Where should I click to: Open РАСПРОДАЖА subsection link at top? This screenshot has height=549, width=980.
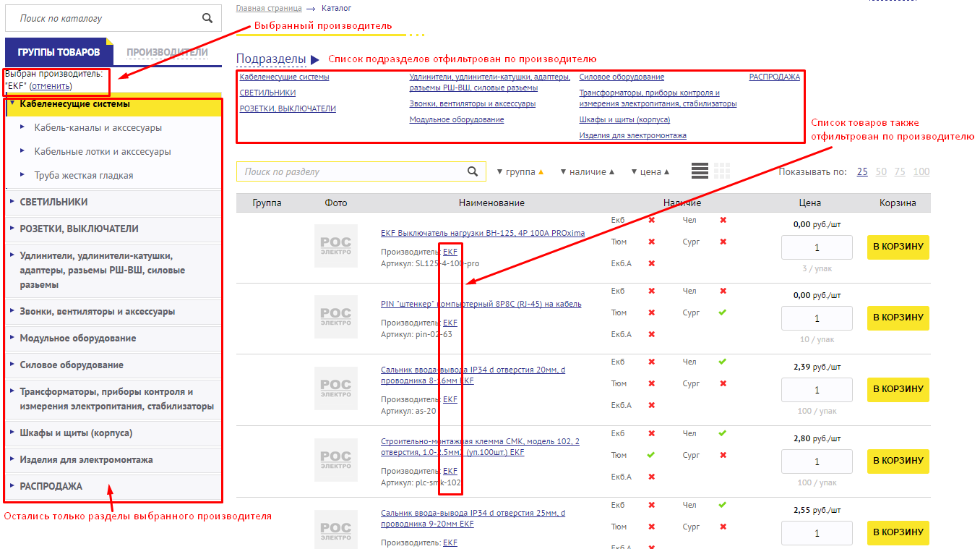pos(774,77)
